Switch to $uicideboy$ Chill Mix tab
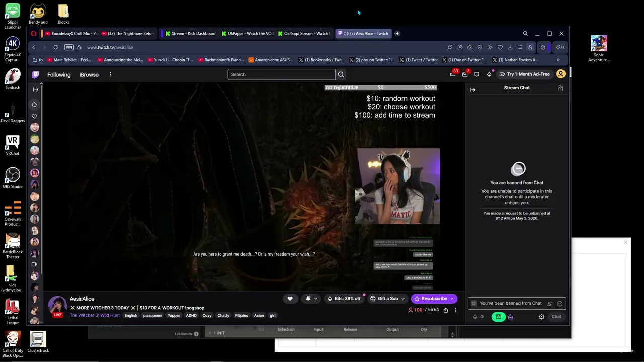 (x=70, y=34)
